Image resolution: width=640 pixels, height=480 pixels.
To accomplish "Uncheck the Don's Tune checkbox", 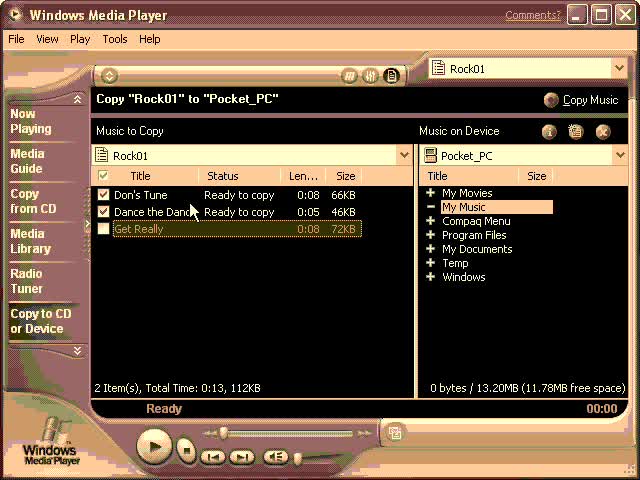I will 104,195.
